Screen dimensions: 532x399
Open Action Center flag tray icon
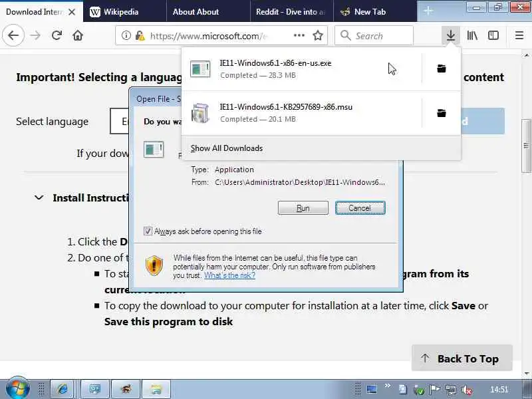[435, 390]
